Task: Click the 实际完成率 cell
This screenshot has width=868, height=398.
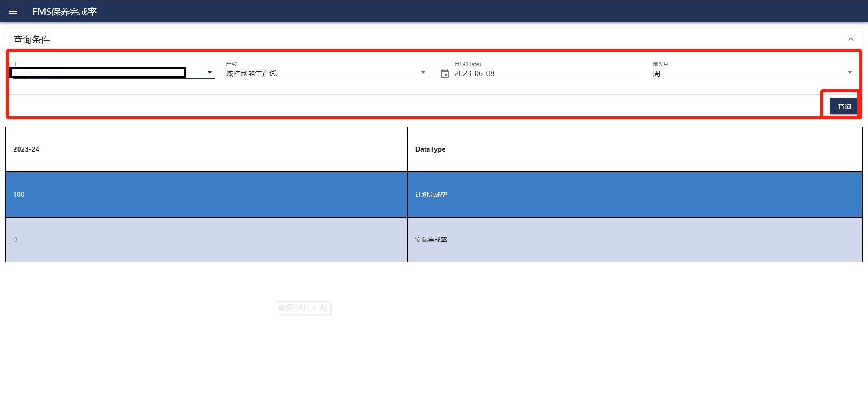Action: pos(635,240)
